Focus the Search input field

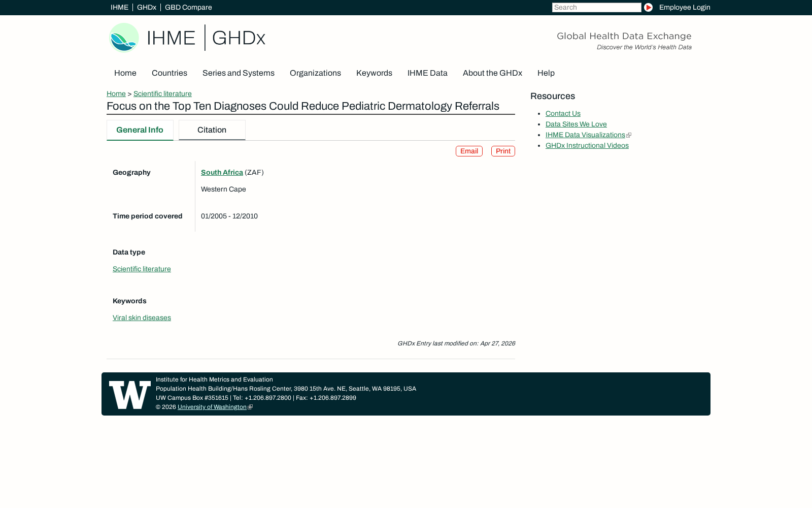(596, 8)
